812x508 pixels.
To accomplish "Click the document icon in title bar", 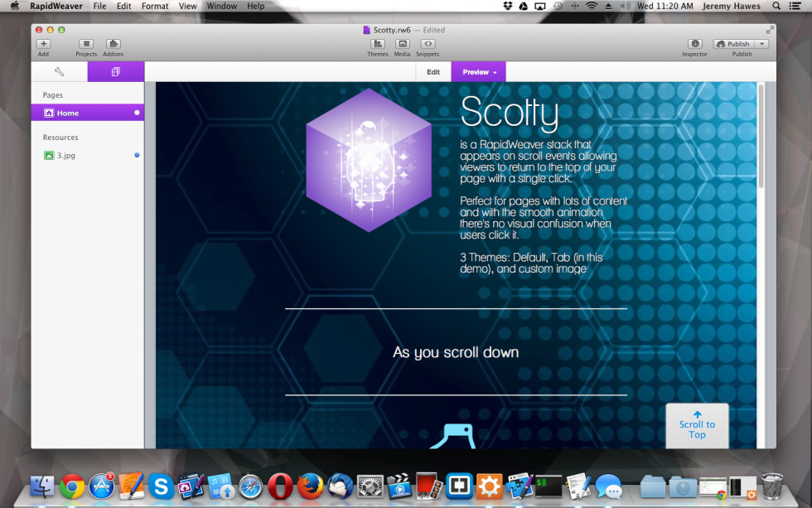I will 366,30.
